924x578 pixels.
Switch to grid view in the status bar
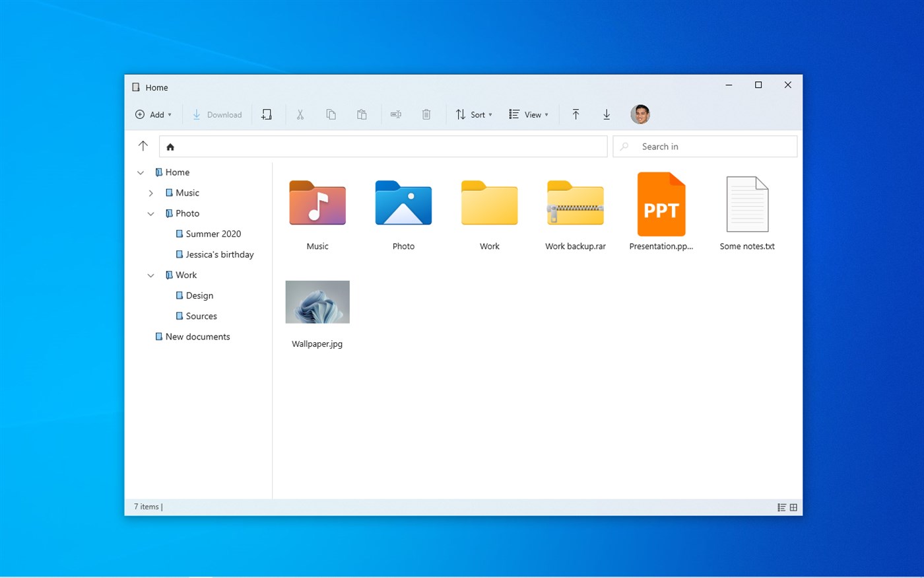793,507
